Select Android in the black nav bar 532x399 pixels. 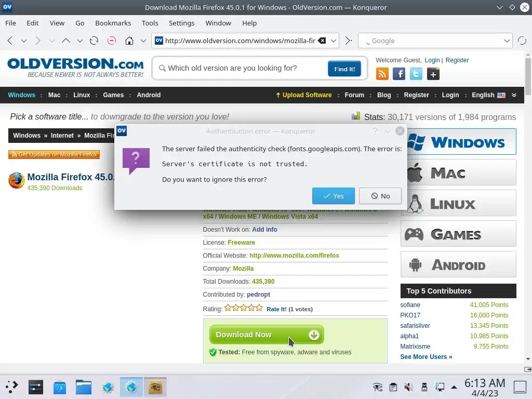(149, 95)
